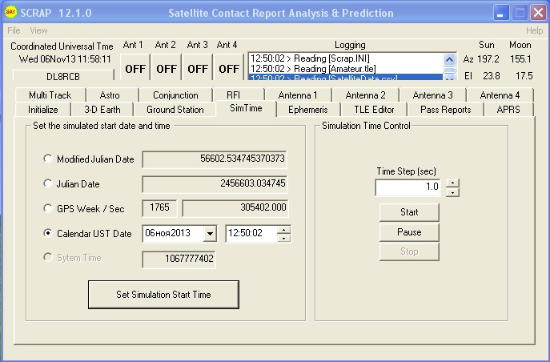Select the SimTime tab
The image size is (550, 362).
[246, 108]
